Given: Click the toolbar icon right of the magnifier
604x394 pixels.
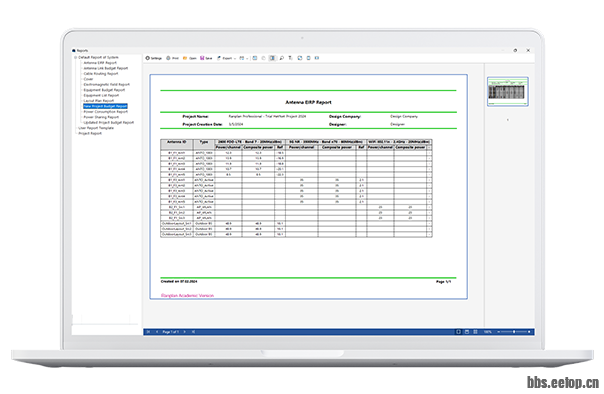Looking at the screenshot, I should [290, 58].
